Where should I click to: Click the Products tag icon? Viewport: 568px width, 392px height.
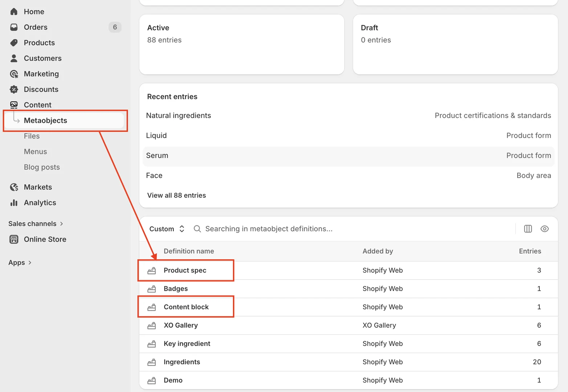[14, 43]
